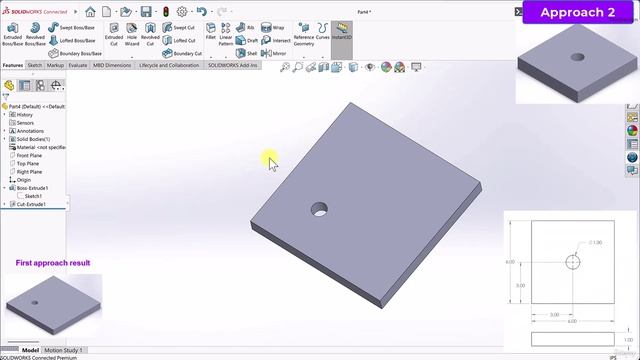Click Zoom to Area magnifier icon
This screenshot has width=640, height=360.
tap(298, 67)
